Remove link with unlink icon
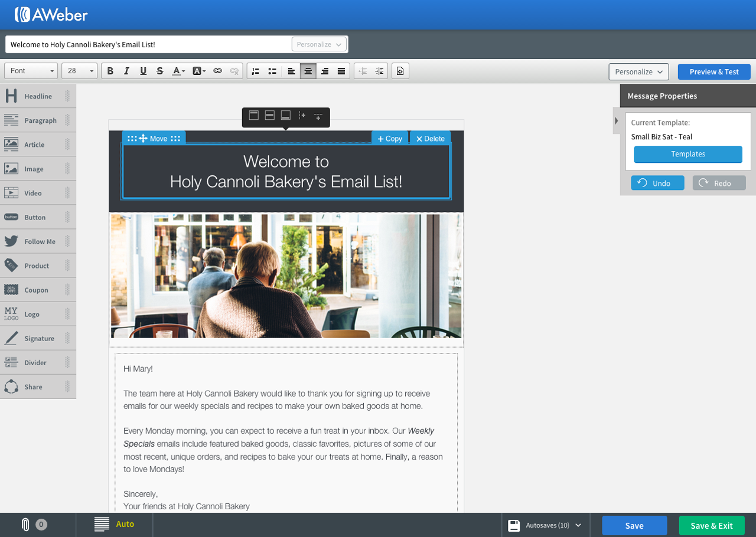Viewport: 756px width, 537px height. (x=234, y=71)
